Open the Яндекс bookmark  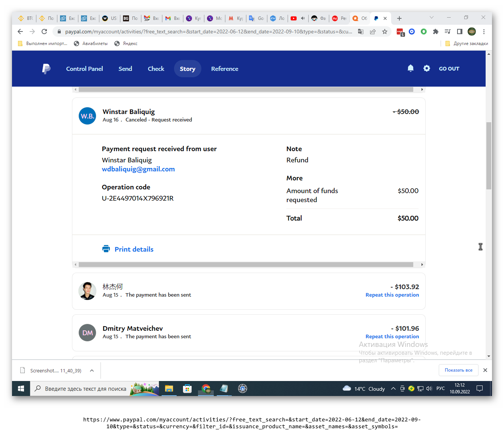coord(126,43)
